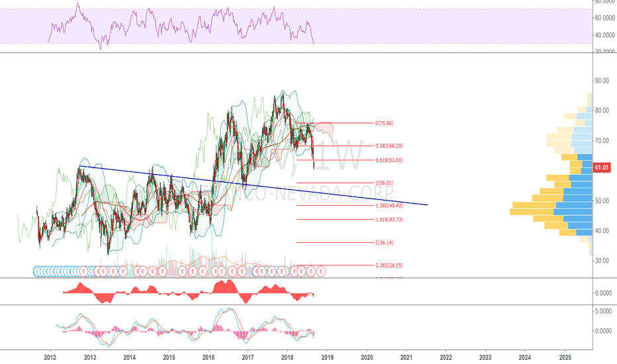This screenshot has height=364, width=617.
Task: Click the 2022 label on the time axis
Action: pos(446,357)
